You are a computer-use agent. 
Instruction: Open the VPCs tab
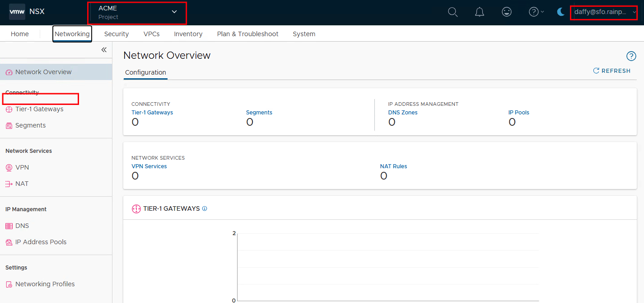pyautogui.click(x=151, y=34)
